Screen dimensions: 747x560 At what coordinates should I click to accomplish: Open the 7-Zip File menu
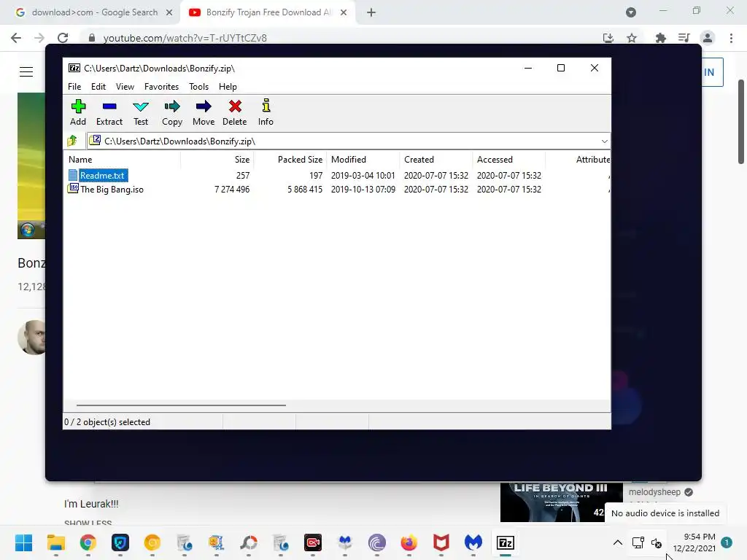(x=74, y=87)
